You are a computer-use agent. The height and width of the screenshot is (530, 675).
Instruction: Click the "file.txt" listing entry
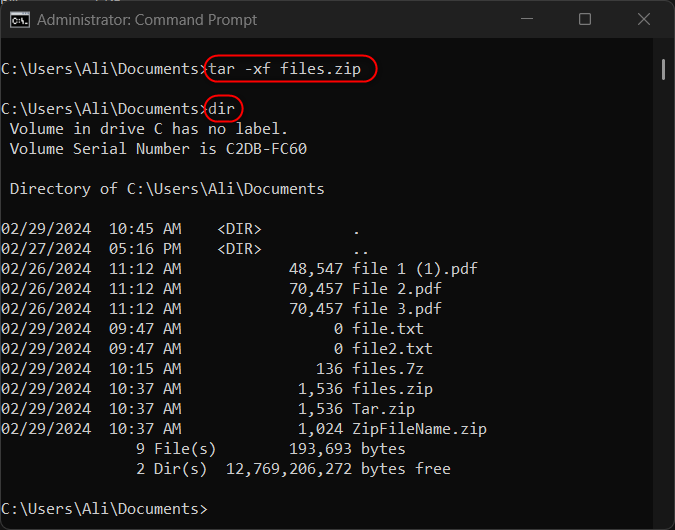point(388,329)
